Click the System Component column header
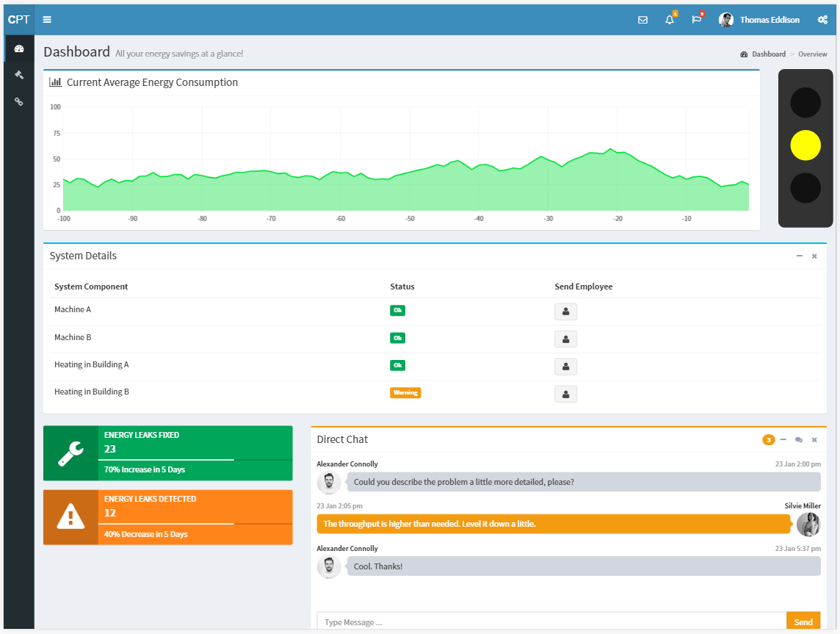This screenshot has height=634, width=840. click(x=91, y=287)
